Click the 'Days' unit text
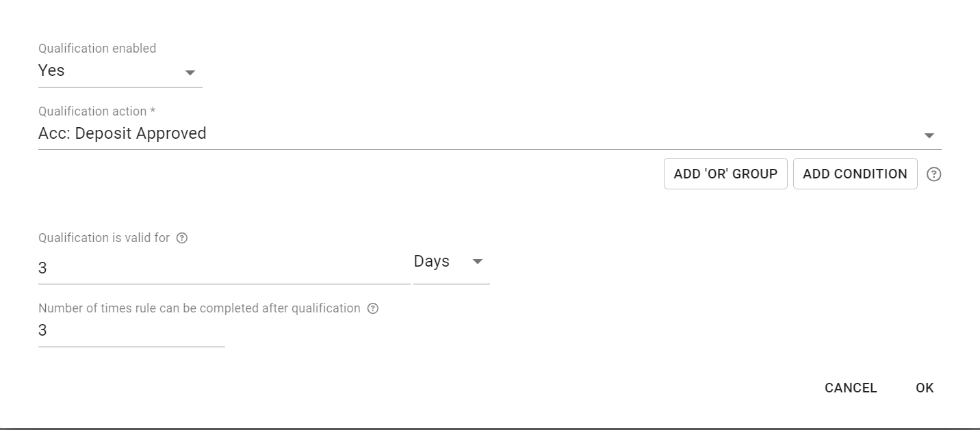This screenshot has height=430, width=980. (x=432, y=261)
